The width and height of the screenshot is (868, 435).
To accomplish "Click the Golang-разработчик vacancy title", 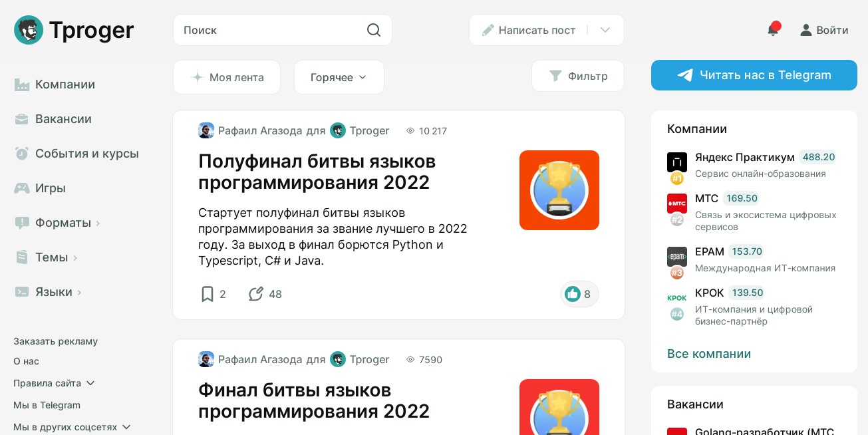I will click(x=764, y=431).
